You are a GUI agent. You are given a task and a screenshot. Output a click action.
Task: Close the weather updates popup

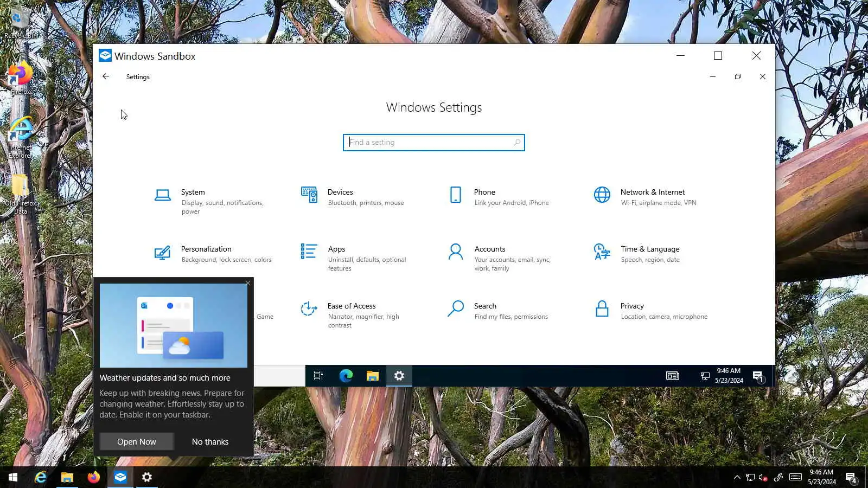(x=248, y=282)
